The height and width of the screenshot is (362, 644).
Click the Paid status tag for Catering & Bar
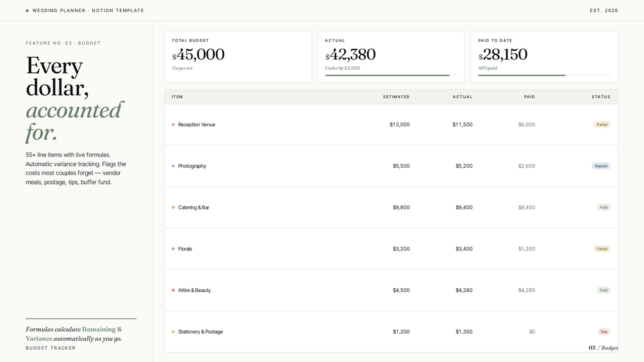click(x=604, y=207)
